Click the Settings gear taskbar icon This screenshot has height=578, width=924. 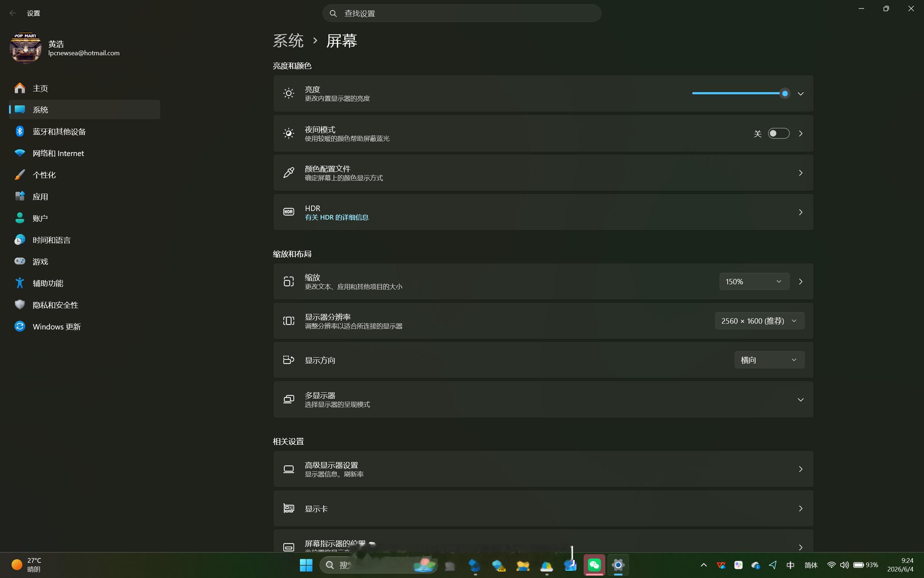pyautogui.click(x=618, y=565)
